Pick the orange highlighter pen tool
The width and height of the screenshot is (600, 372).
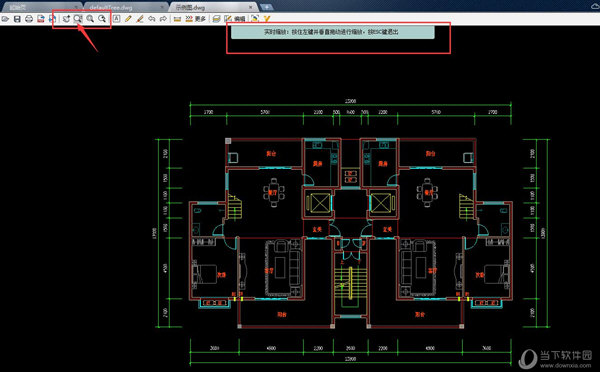140,19
